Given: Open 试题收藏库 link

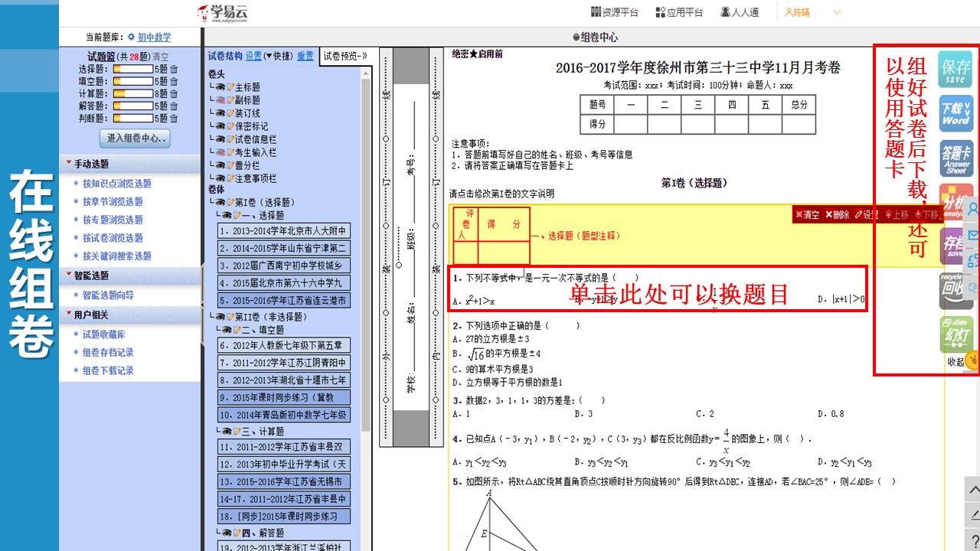Looking at the screenshot, I should [104, 334].
